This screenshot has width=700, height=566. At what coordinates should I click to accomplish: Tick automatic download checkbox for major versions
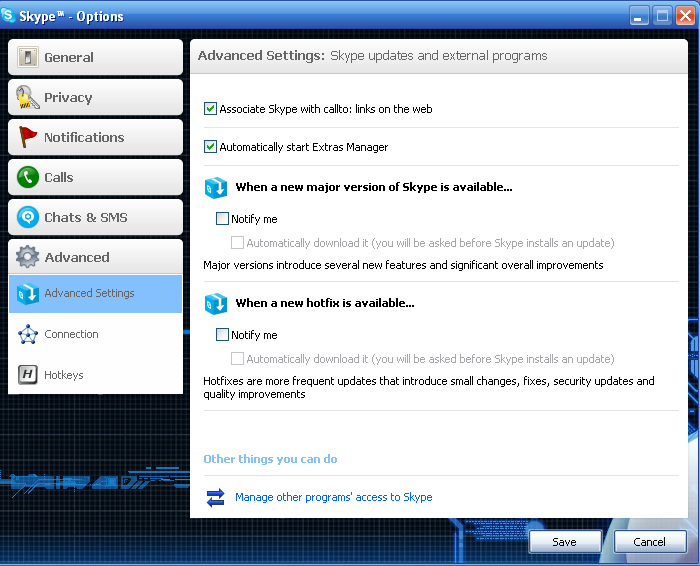237,243
